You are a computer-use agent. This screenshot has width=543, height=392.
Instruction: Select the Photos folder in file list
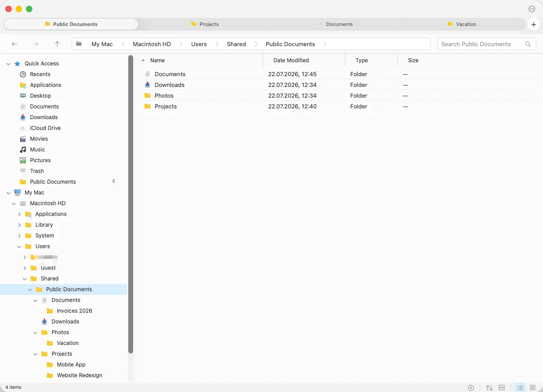click(339, 95)
